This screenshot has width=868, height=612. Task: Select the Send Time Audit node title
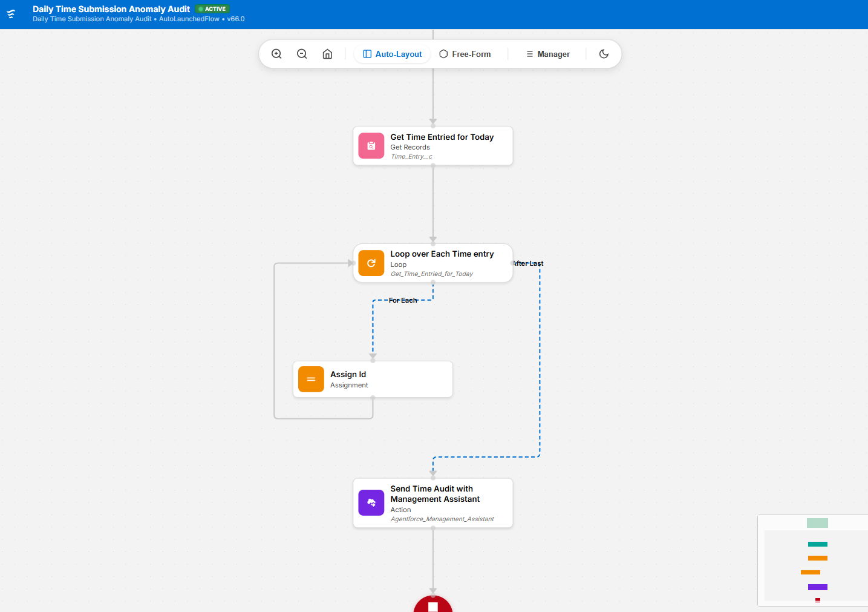pos(435,494)
